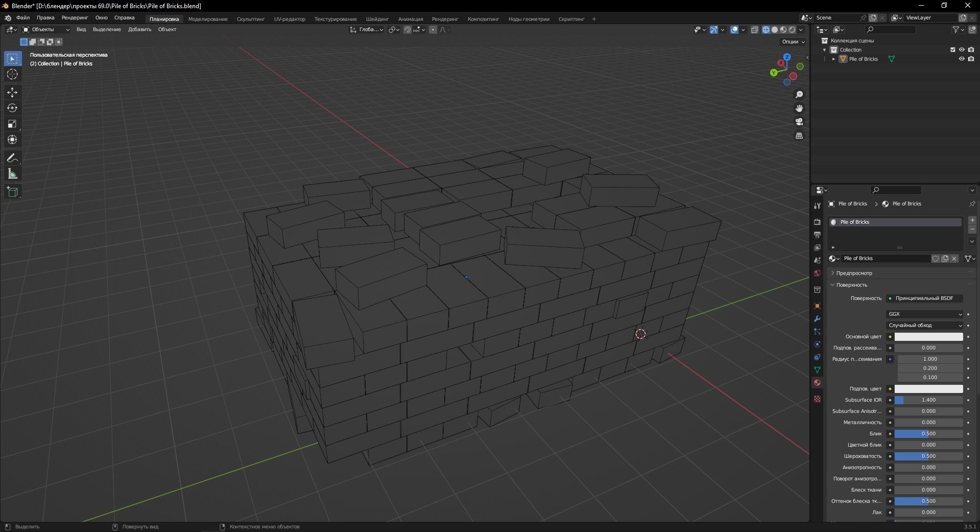Viewport: 980px width, 532px height.
Task: Collapse Collection tree in outliner
Action: [x=824, y=50]
